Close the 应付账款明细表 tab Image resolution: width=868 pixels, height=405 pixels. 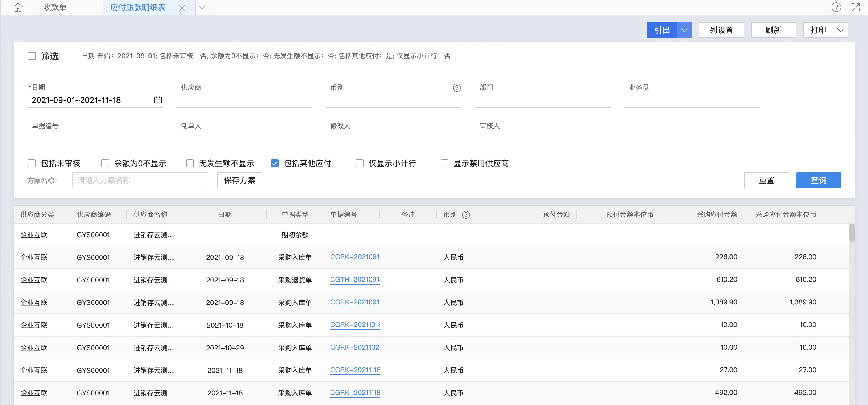(x=182, y=8)
